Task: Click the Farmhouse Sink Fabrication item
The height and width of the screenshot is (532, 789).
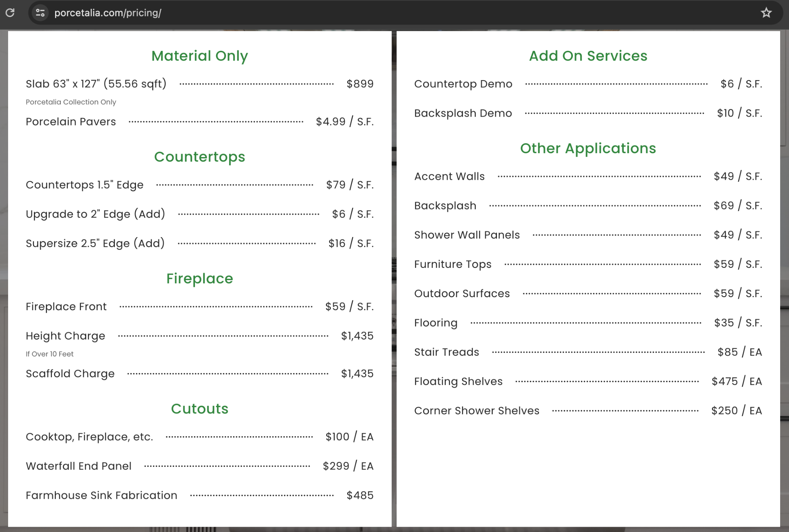Action: pyautogui.click(x=101, y=495)
